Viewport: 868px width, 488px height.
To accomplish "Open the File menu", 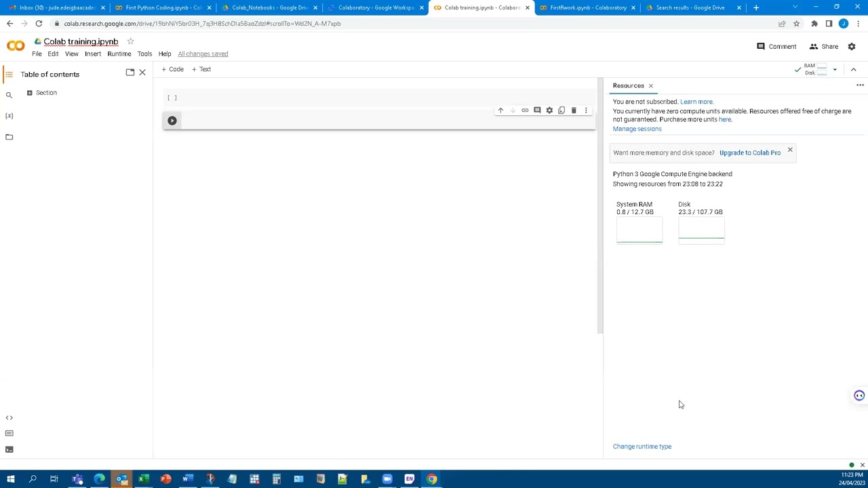I will click(x=37, y=54).
